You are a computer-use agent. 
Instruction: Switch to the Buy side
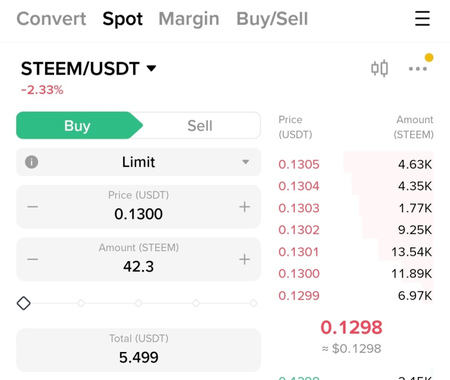[79, 125]
